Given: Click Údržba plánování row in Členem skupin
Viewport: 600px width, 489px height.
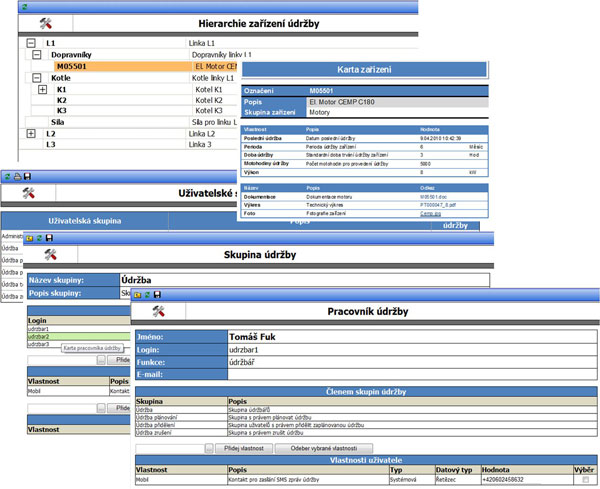Looking at the screenshot, I should click(x=366, y=417).
